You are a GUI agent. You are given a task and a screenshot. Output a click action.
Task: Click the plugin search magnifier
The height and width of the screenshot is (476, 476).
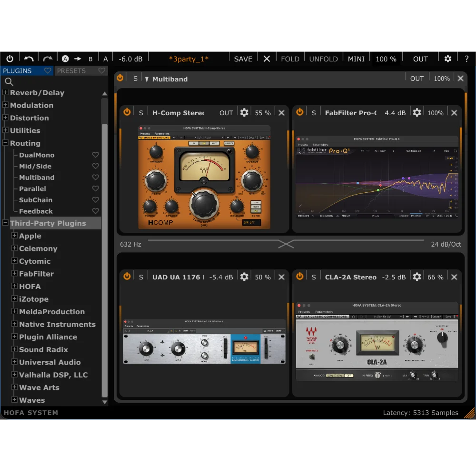[x=9, y=81]
